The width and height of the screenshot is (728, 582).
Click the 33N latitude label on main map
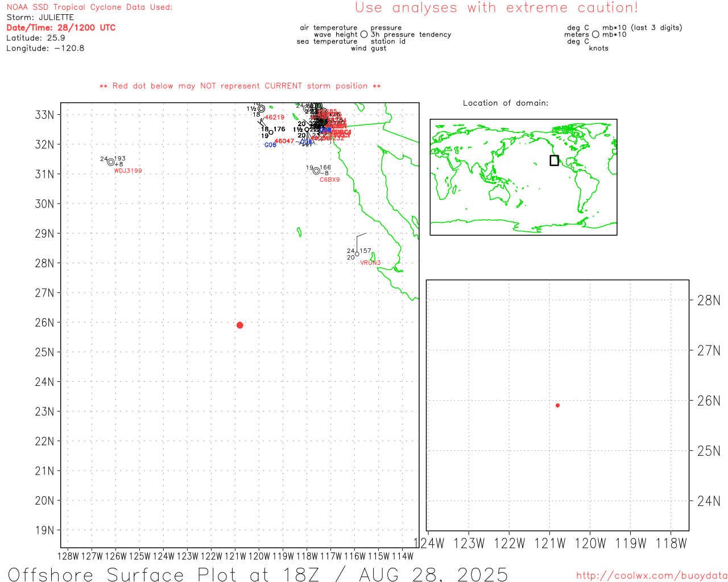[44, 115]
